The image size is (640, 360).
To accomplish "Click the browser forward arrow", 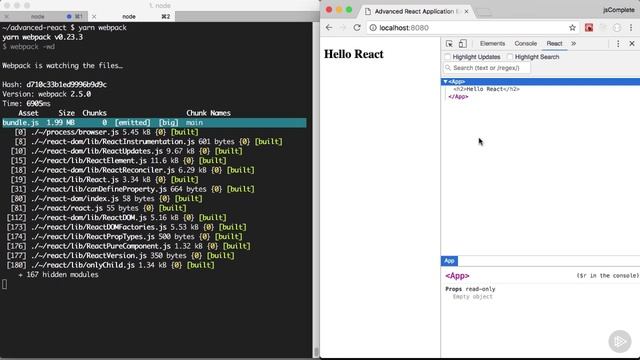I will tap(343, 27).
